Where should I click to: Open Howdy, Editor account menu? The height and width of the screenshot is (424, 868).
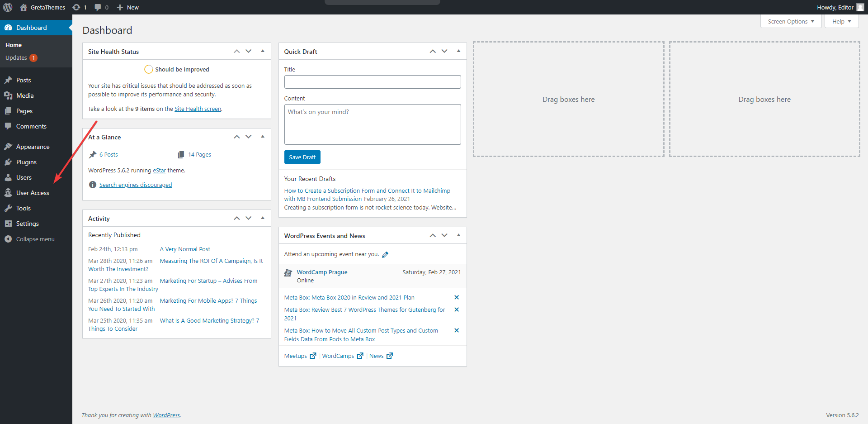tap(840, 7)
